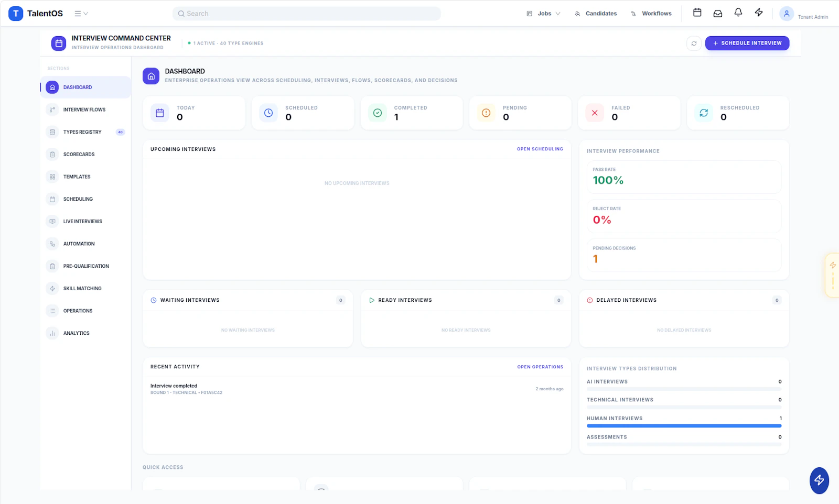
Task: Click the TalentOS logo icon
Action: pos(16,14)
